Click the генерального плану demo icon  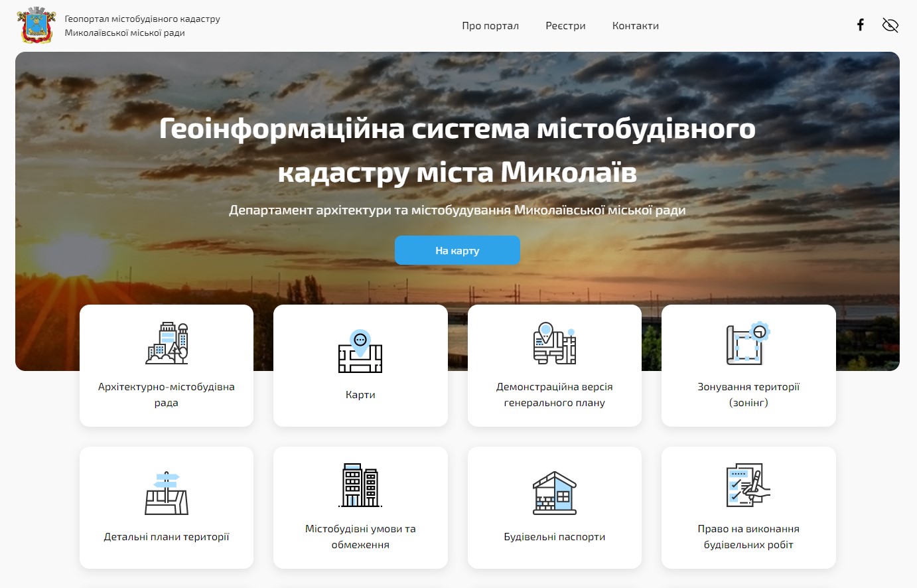coord(555,343)
